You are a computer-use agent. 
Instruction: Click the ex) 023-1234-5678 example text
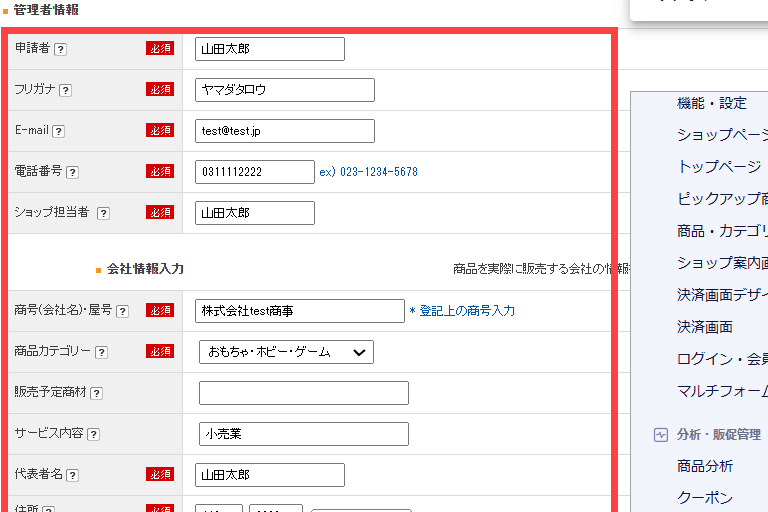(368, 172)
